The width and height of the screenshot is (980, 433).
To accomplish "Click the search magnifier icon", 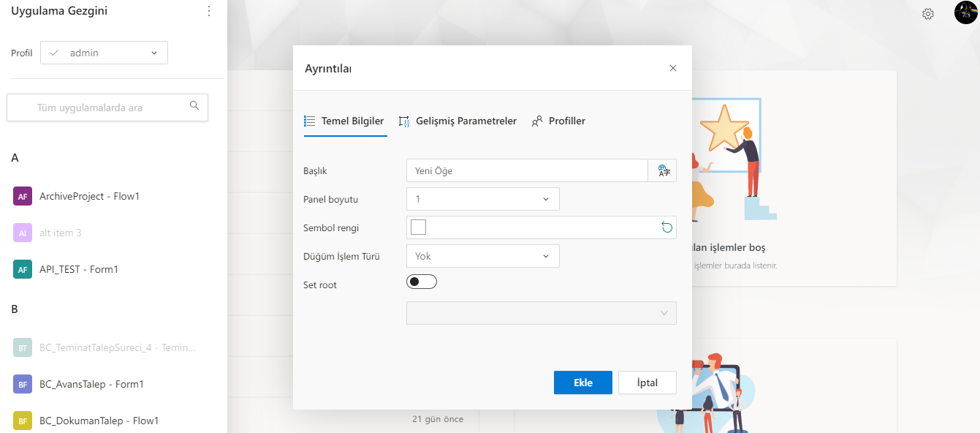I will (x=194, y=106).
